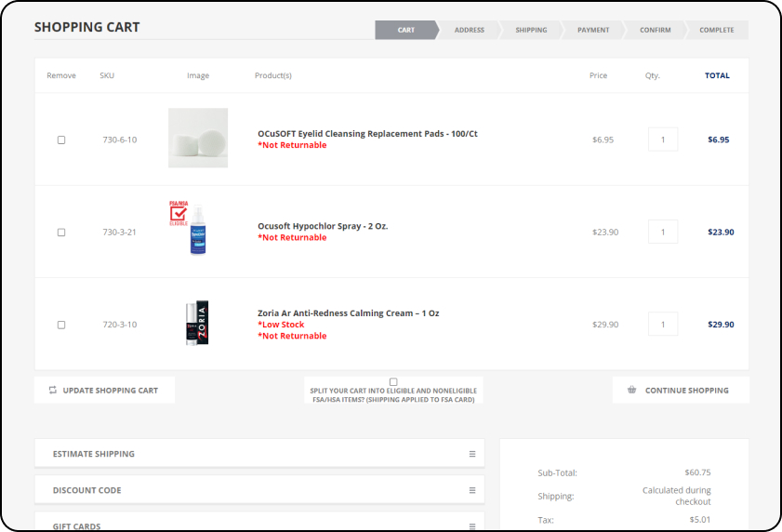
Task: Click the Zoria cream product thumbnail
Action: tap(197, 323)
